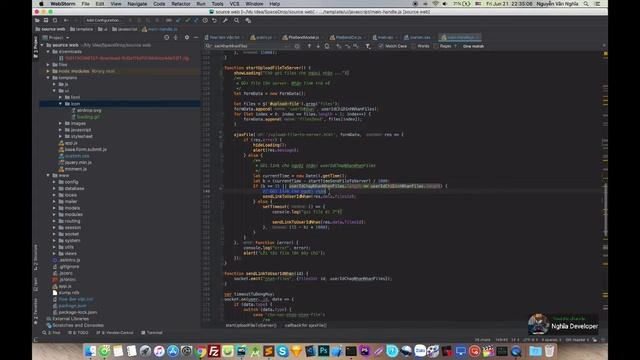This screenshot has width=640, height=360.
Task: Click the Save All toolbar icon
Action: point(46,20)
